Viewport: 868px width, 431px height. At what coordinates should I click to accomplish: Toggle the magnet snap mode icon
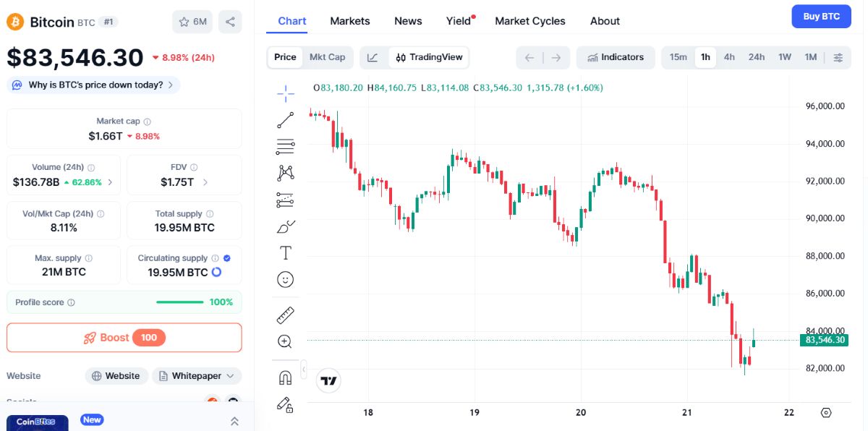click(285, 377)
